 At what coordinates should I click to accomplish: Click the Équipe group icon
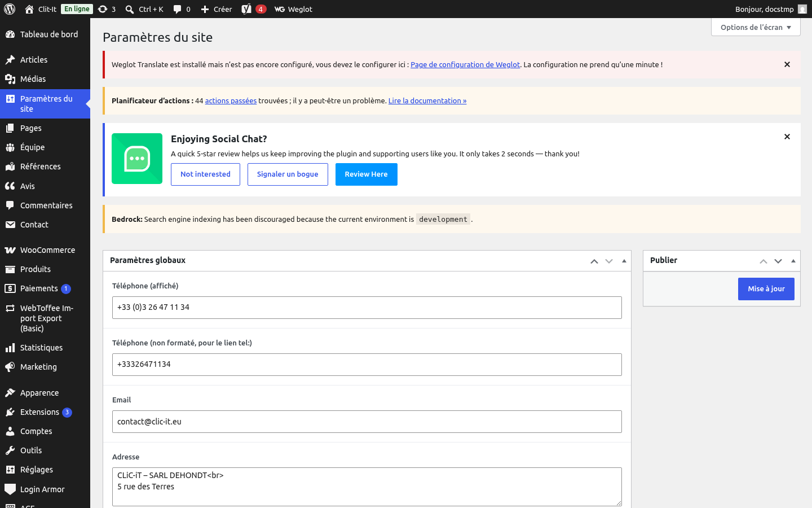[x=10, y=147]
